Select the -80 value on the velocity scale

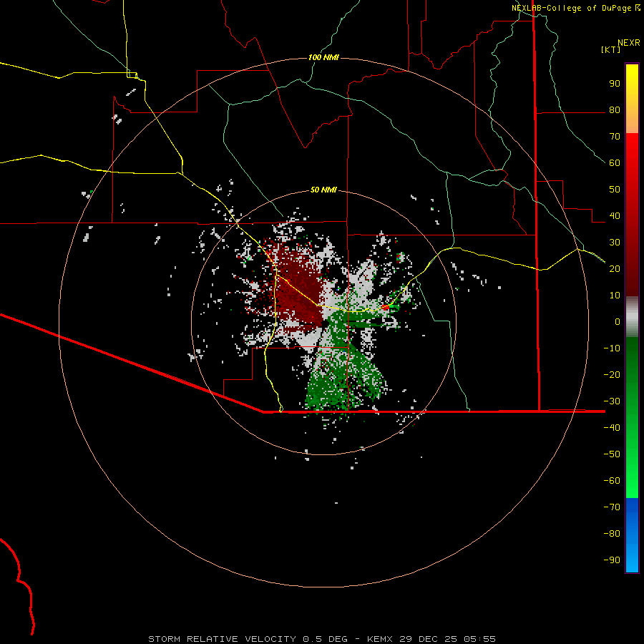pos(612,534)
